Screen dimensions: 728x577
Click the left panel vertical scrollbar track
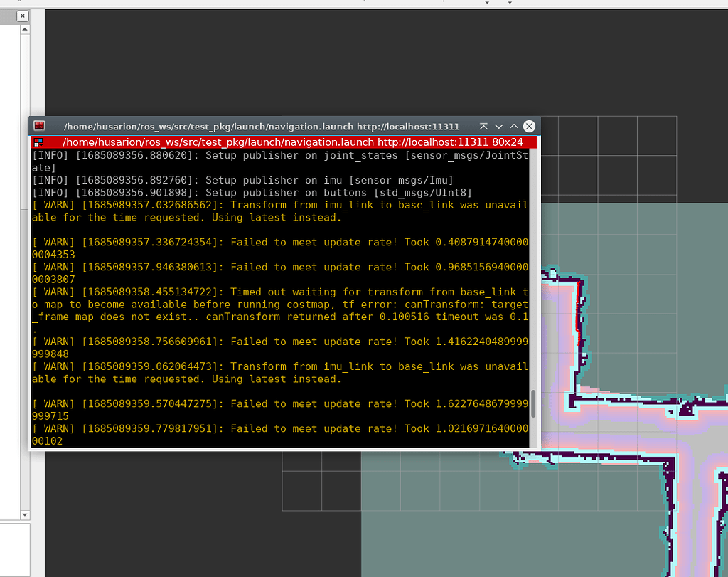24,270
